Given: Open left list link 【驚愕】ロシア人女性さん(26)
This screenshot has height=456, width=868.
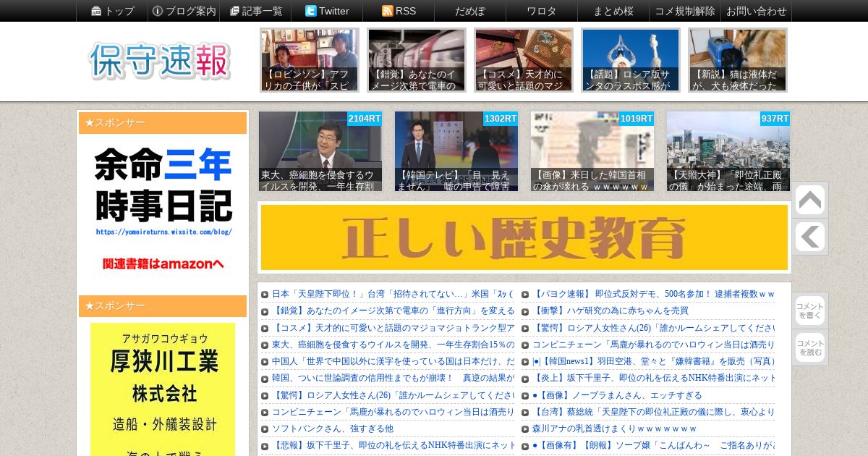Looking at the screenshot, I should click(393, 395).
